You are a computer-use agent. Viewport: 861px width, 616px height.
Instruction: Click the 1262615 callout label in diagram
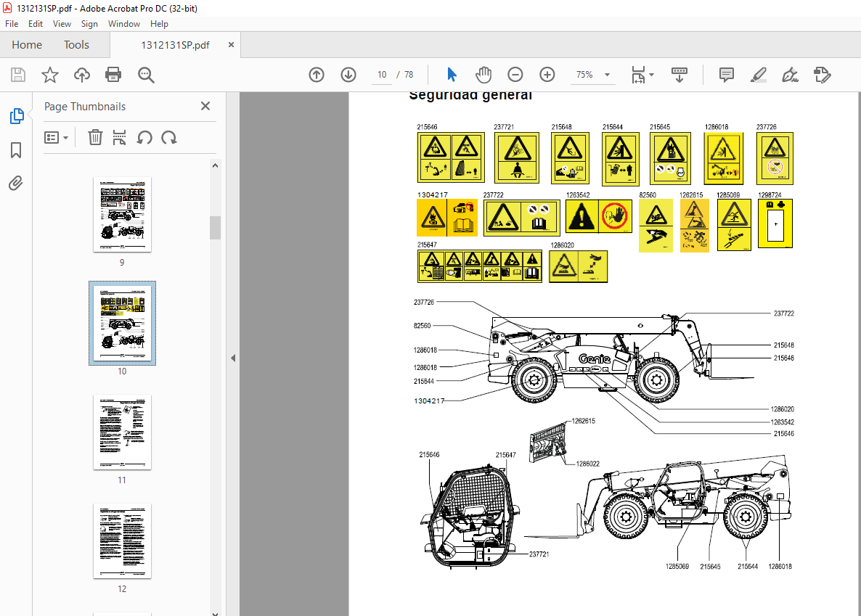tap(583, 421)
